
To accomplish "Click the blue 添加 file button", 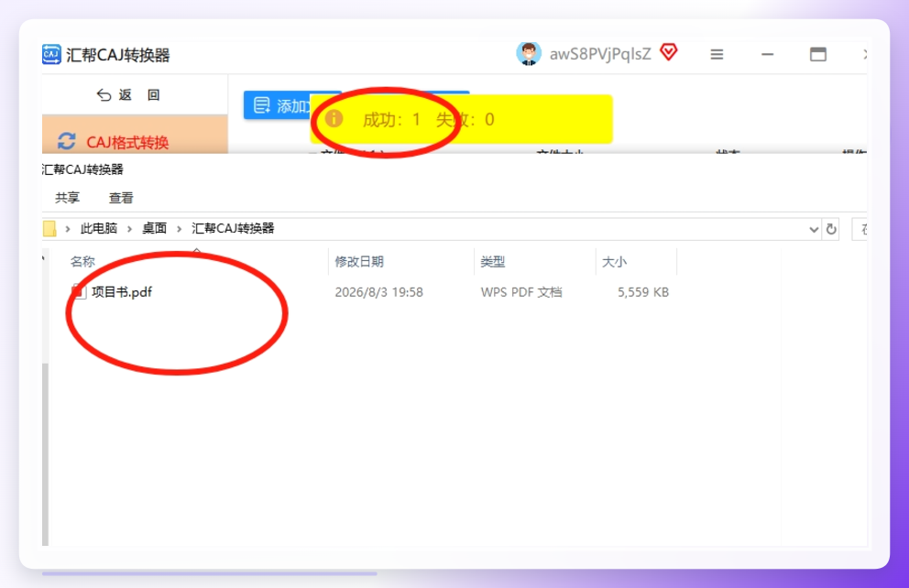I will click(x=279, y=105).
